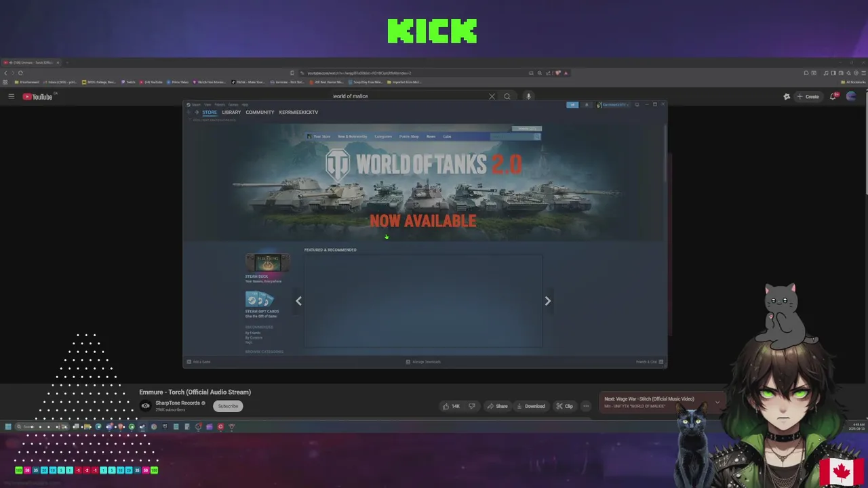
Task: Open YouTube notifications bell
Action: 834,96
